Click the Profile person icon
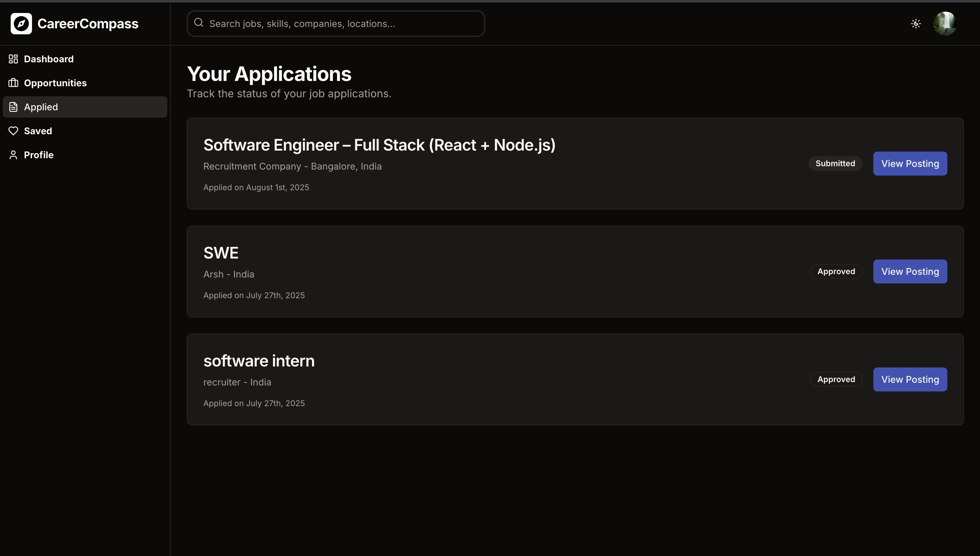Screen dimensions: 980x556 click(13, 155)
